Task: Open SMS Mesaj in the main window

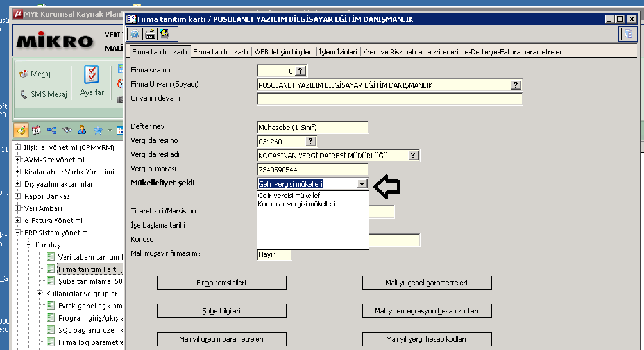Action: pos(44,94)
